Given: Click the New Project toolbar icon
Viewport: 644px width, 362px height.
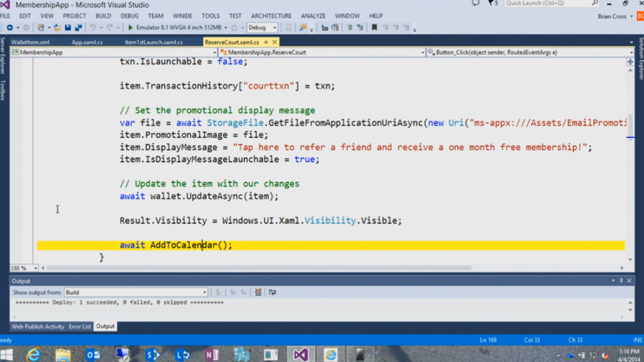Looking at the screenshot, I should tap(41, 28).
